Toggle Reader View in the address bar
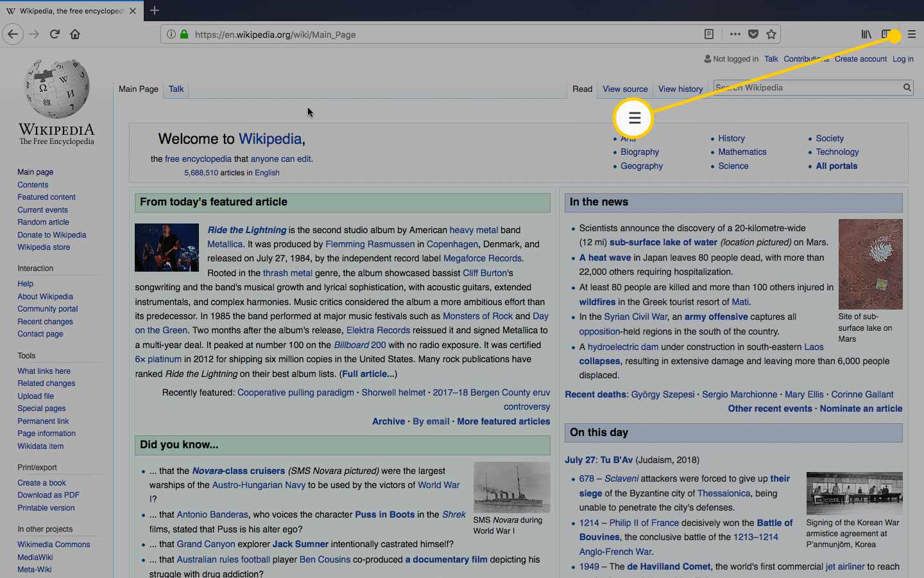 point(709,35)
